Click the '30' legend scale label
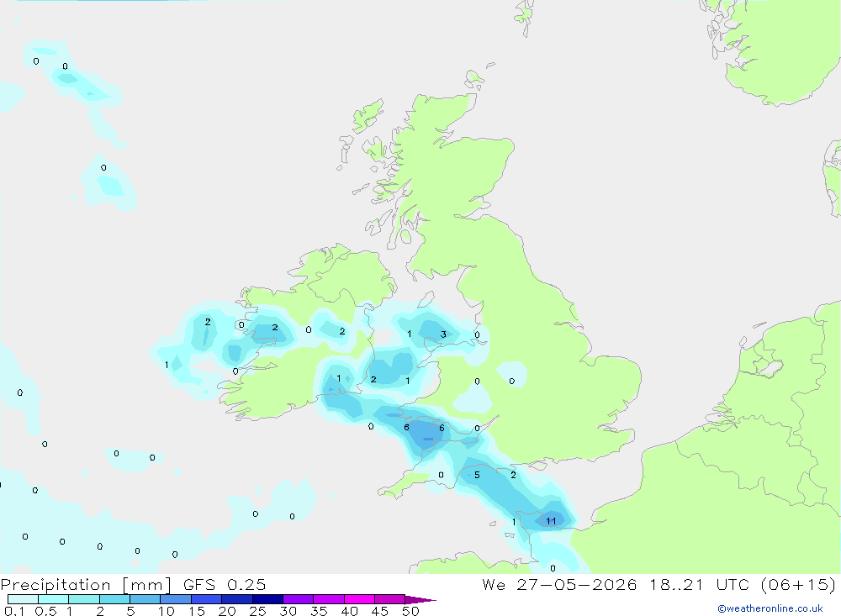841x616 pixels. [x=288, y=611]
